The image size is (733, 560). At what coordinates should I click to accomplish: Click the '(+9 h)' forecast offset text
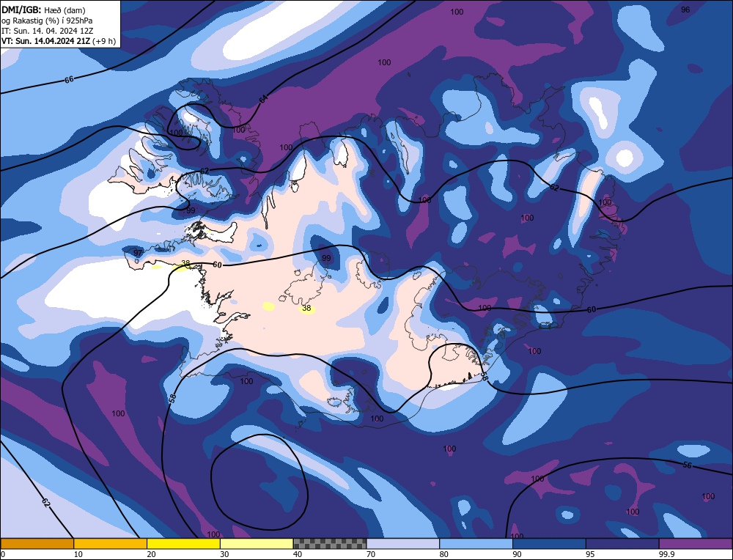point(104,41)
